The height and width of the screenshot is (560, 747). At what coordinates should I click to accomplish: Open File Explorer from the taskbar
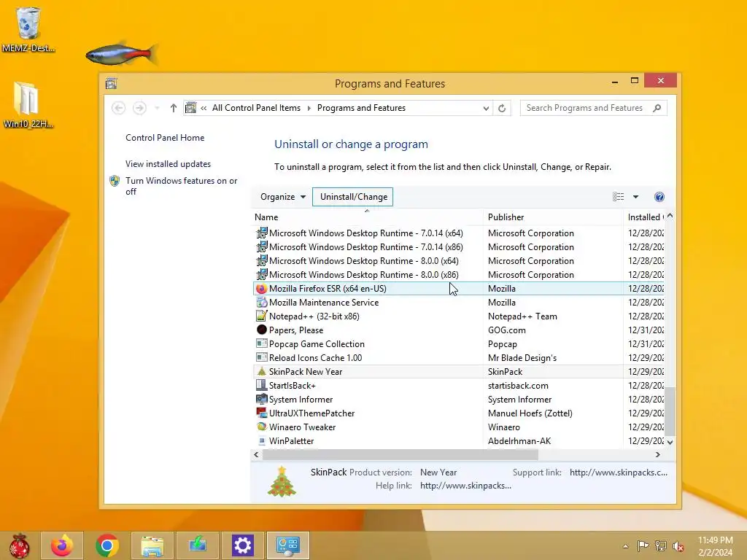pos(152,545)
